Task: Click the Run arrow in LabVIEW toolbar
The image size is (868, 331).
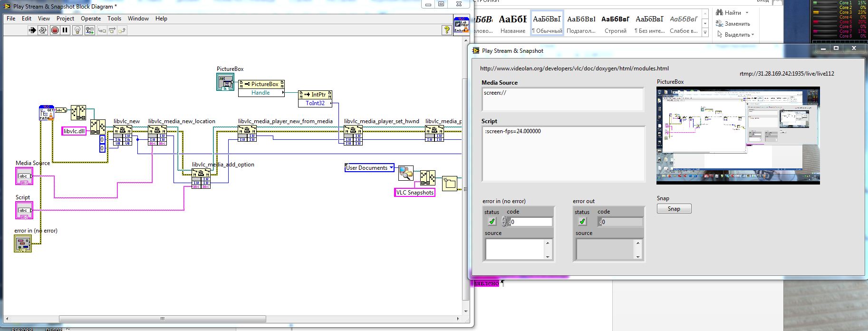Action: [x=32, y=30]
